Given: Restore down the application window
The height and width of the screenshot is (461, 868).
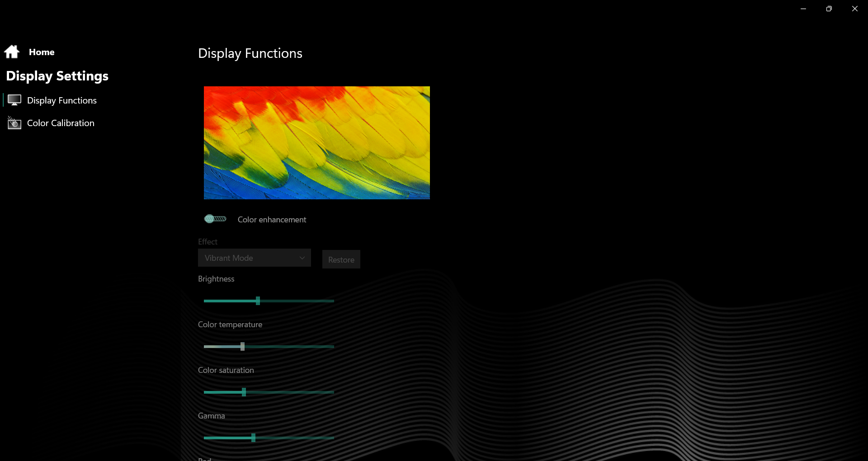Looking at the screenshot, I should 829,9.
